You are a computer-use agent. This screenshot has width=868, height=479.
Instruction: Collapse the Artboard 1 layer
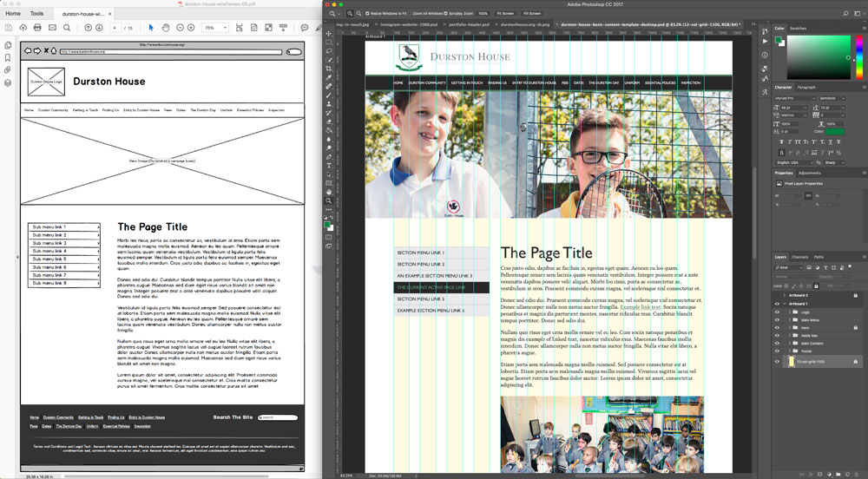[x=785, y=304]
